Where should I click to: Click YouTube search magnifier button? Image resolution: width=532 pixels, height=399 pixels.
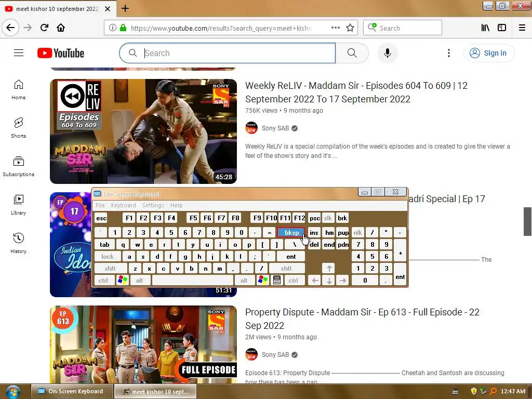[x=352, y=53]
